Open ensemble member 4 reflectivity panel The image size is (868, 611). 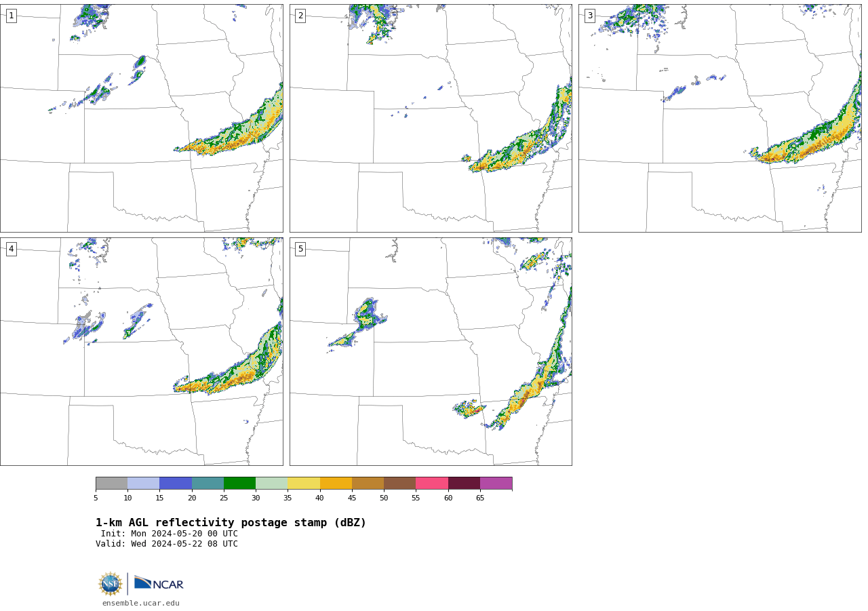141,351
